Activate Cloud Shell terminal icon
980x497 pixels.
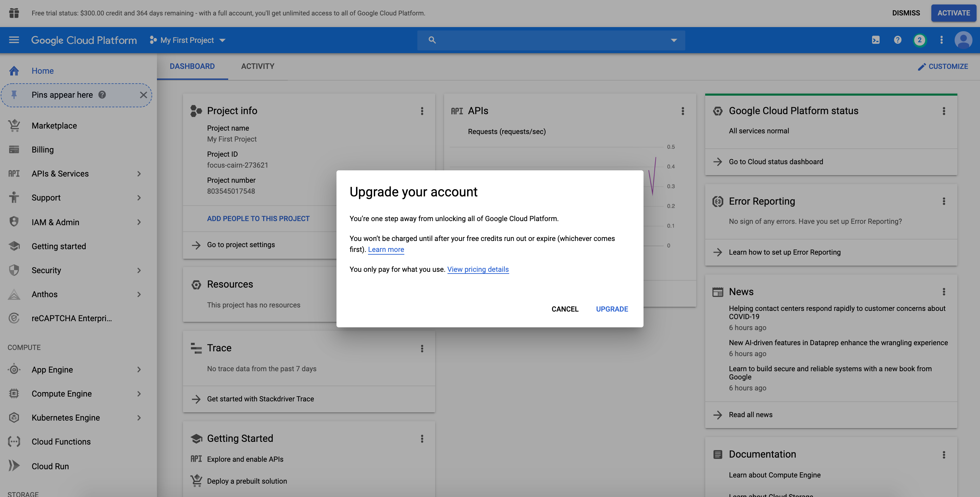pos(875,40)
